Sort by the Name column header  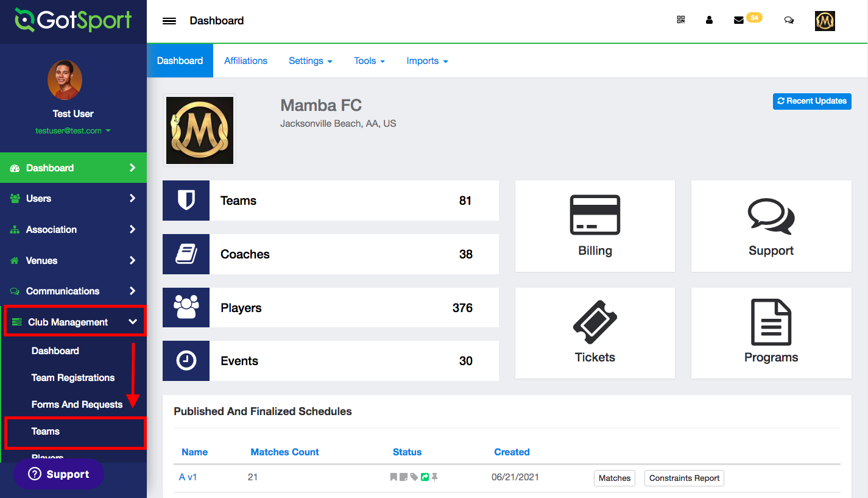194,452
